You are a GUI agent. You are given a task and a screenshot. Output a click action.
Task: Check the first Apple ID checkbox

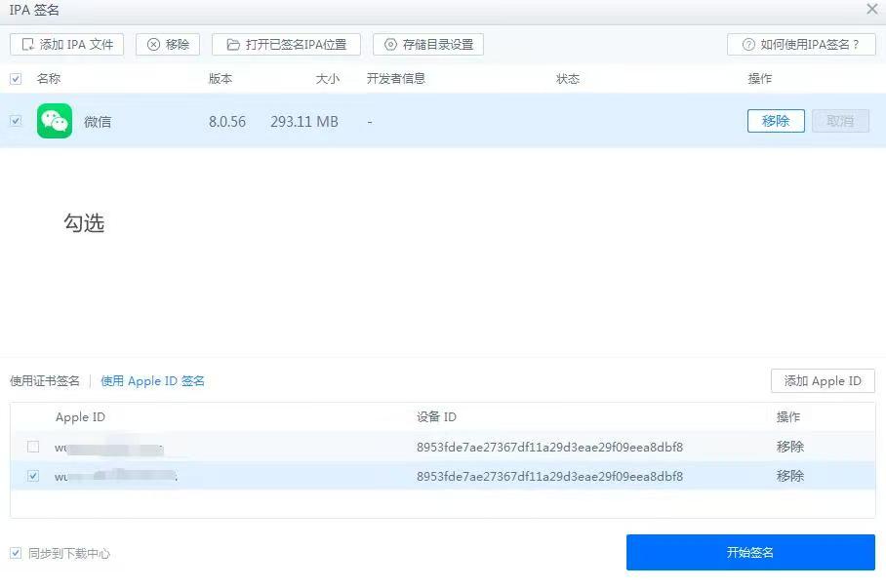click(x=33, y=447)
